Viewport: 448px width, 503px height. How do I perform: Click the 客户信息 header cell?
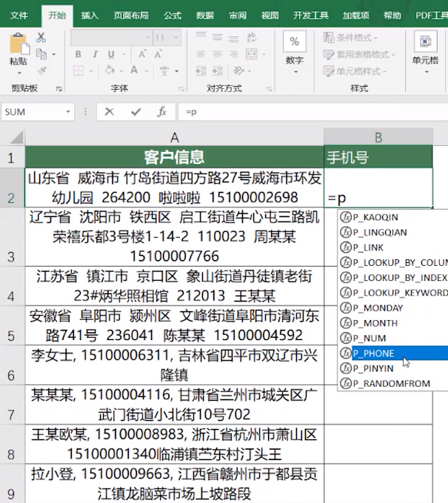175,157
